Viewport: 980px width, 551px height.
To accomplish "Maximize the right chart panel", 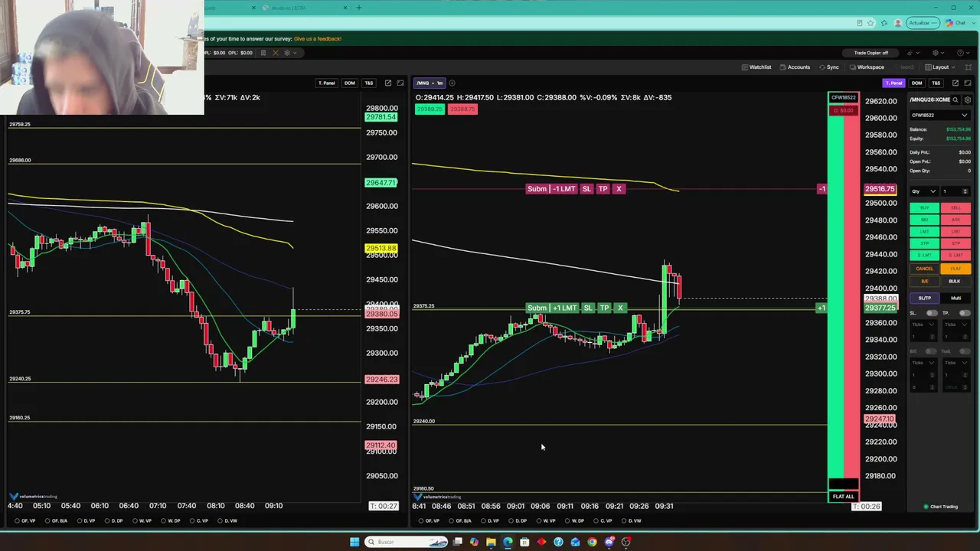I will [968, 83].
